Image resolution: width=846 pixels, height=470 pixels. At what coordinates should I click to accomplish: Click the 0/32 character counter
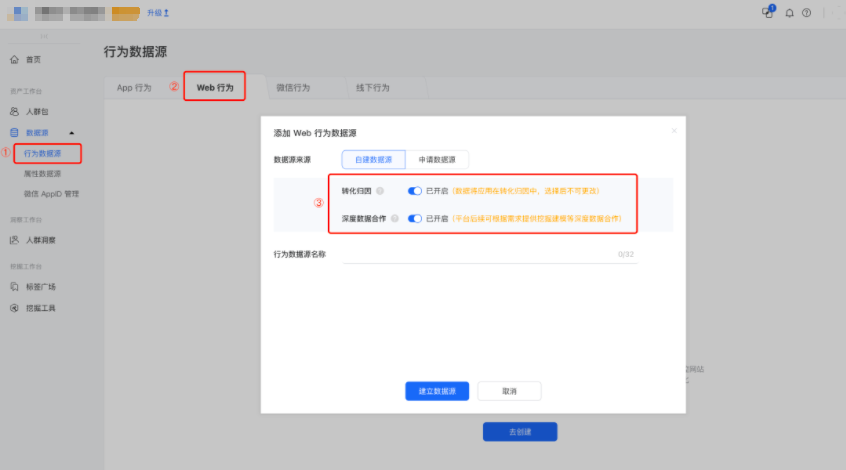626,254
